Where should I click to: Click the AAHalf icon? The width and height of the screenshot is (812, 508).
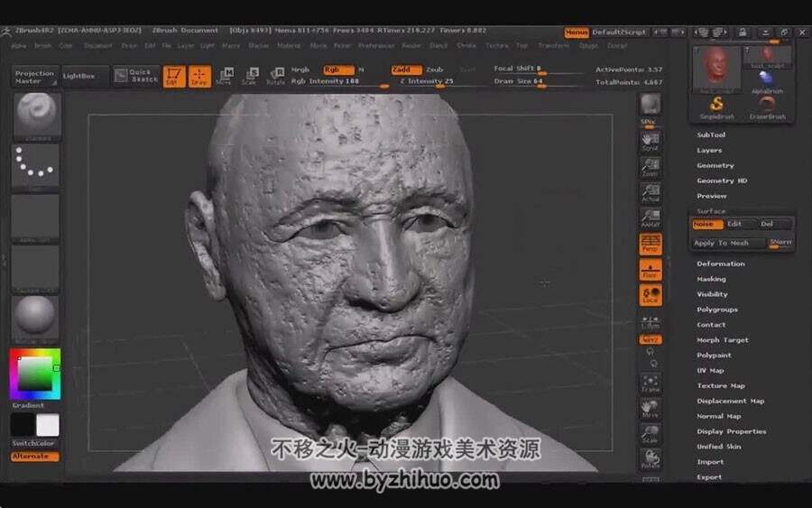[651, 218]
